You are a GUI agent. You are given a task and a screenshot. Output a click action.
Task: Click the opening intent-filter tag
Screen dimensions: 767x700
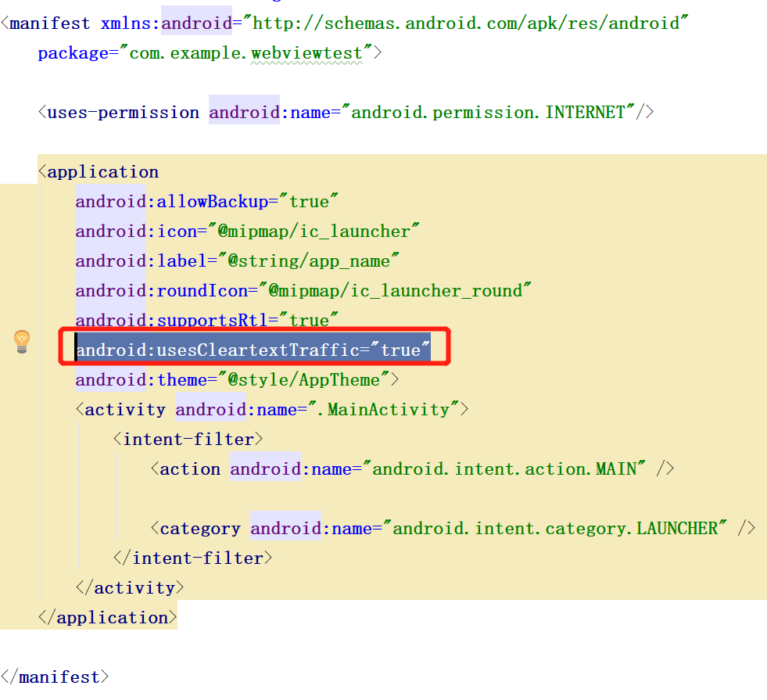(x=188, y=440)
